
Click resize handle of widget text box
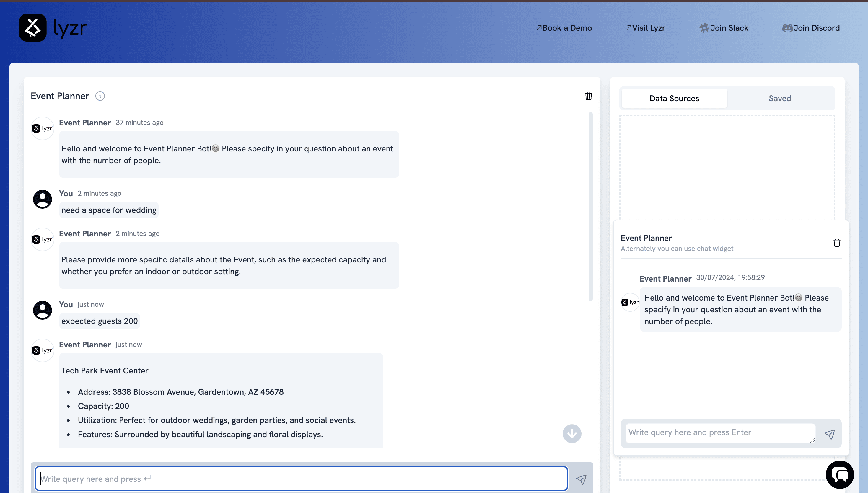point(812,440)
